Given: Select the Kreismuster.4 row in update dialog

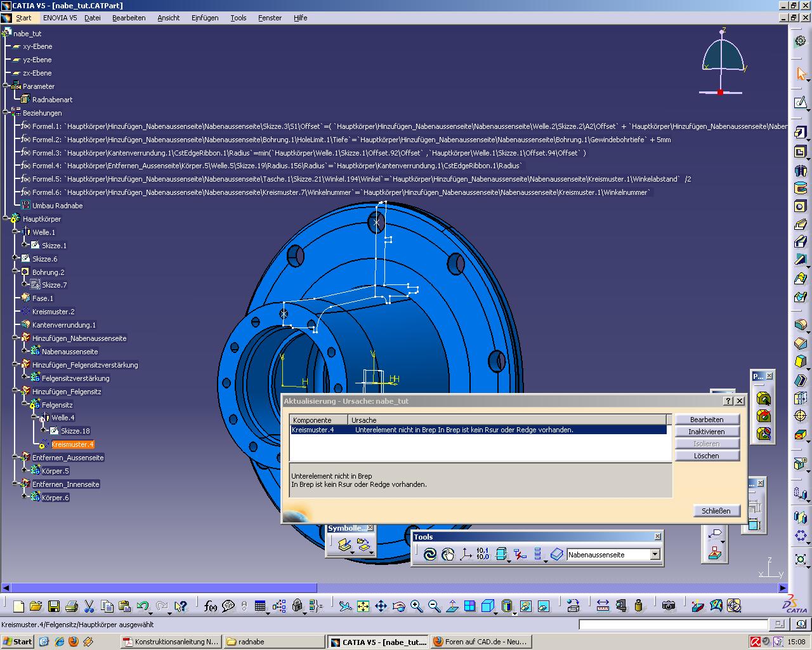Looking at the screenshot, I should 478,430.
